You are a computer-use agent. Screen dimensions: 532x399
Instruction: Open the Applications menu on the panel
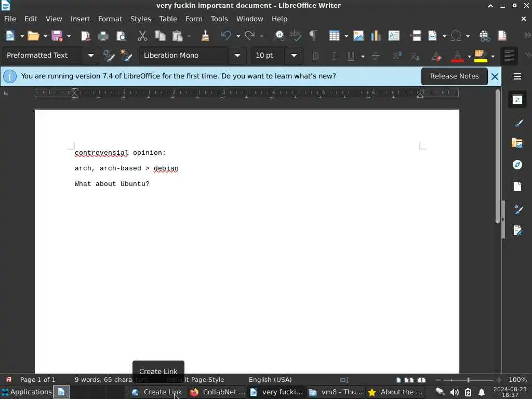26,392
